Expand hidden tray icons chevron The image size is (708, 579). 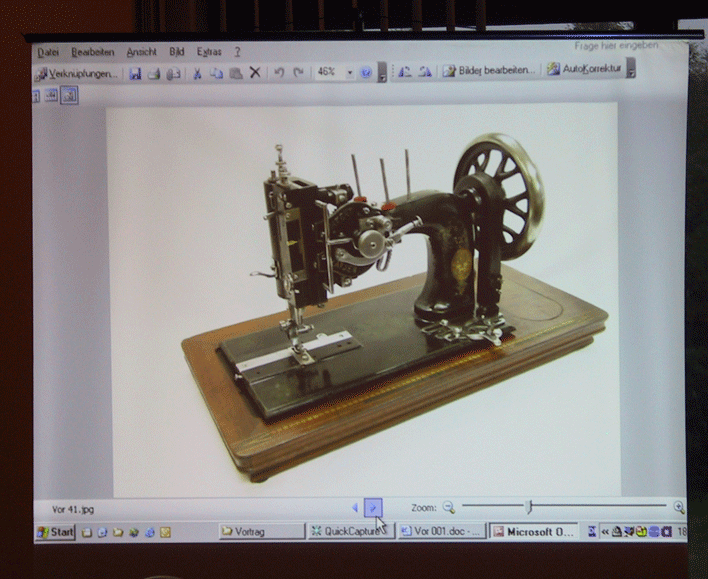click(605, 532)
